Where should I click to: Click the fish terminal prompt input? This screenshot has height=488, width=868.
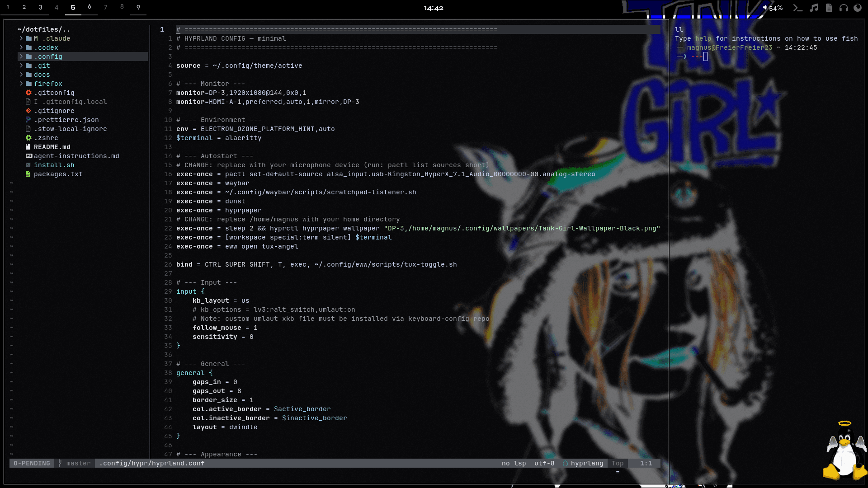[x=705, y=56]
